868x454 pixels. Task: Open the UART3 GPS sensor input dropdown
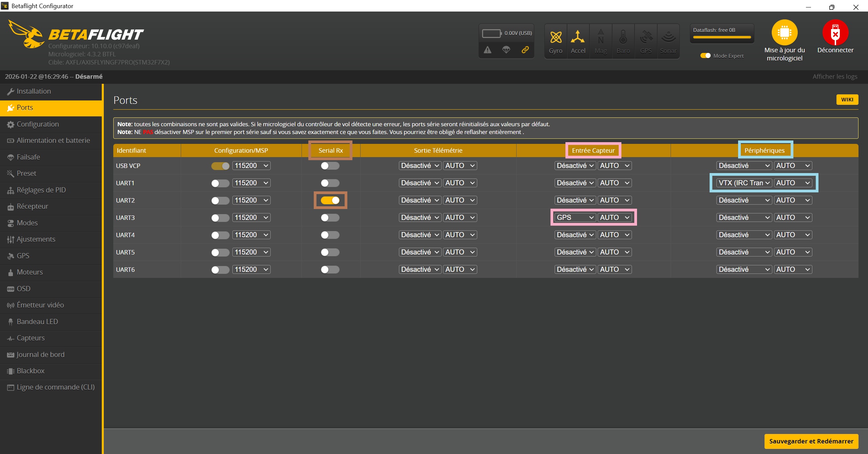[x=575, y=217]
